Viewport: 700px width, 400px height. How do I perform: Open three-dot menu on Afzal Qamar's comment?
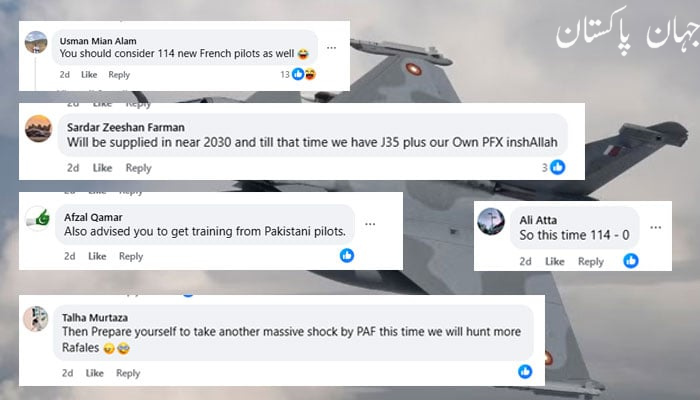(x=370, y=224)
